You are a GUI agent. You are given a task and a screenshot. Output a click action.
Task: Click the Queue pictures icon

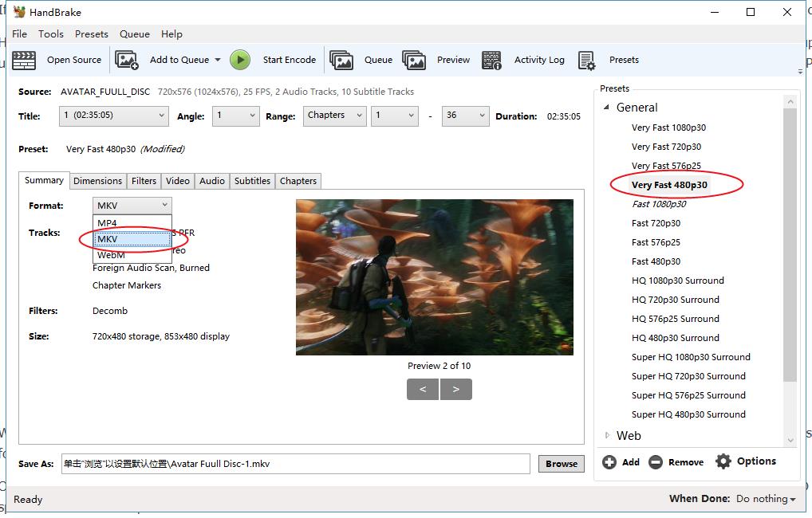tap(341, 60)
